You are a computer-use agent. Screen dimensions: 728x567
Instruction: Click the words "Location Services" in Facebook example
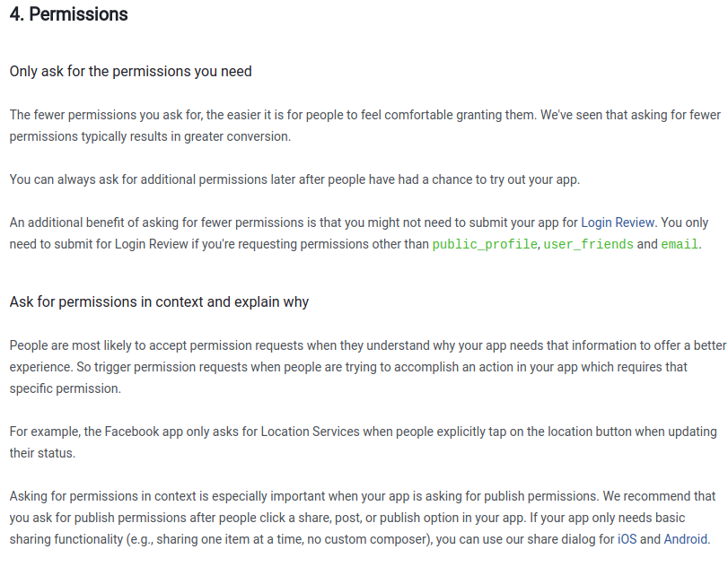[311, 432]
